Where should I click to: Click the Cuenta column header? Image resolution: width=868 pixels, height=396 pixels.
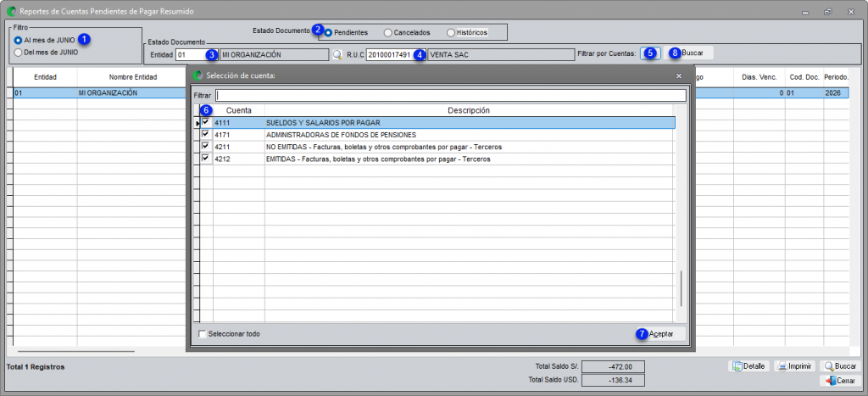coord(238,110)
